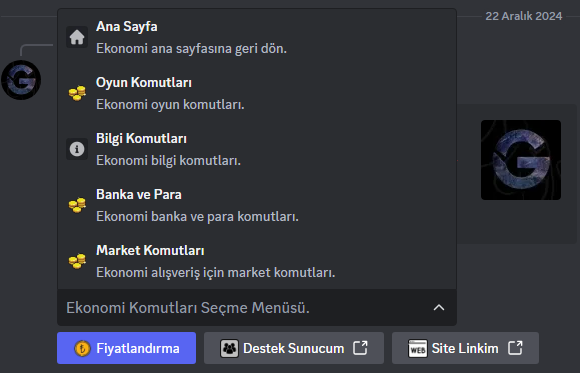This screenshot has height=373, width=580.
Task: Click external link arrow on Destek Sunucum
Action: pyautogui.click(x=360, y=348)
